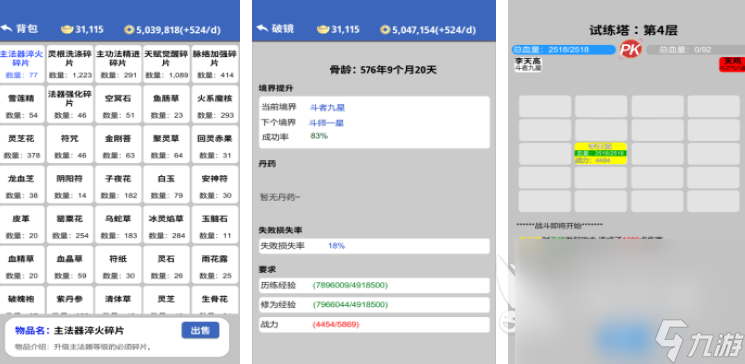Pick the 雨花露 item card
Viewport: 745px width, 364px height.
click(215, 265)
